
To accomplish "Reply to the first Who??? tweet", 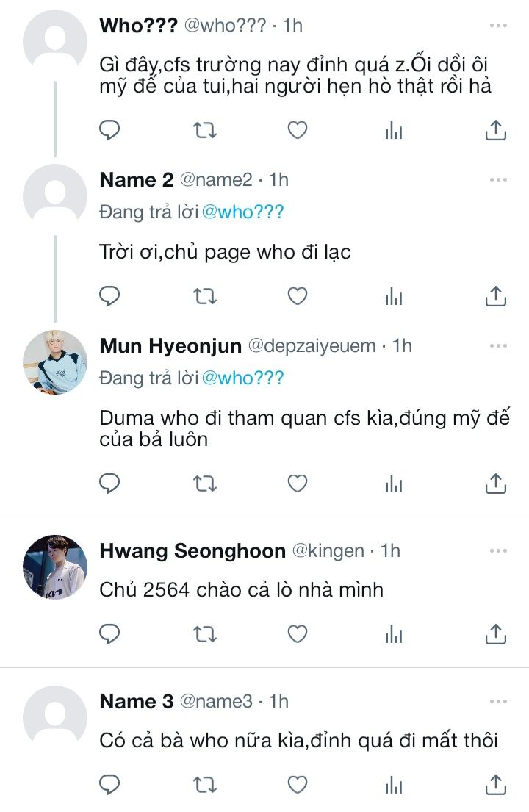I will pos(109,131).
